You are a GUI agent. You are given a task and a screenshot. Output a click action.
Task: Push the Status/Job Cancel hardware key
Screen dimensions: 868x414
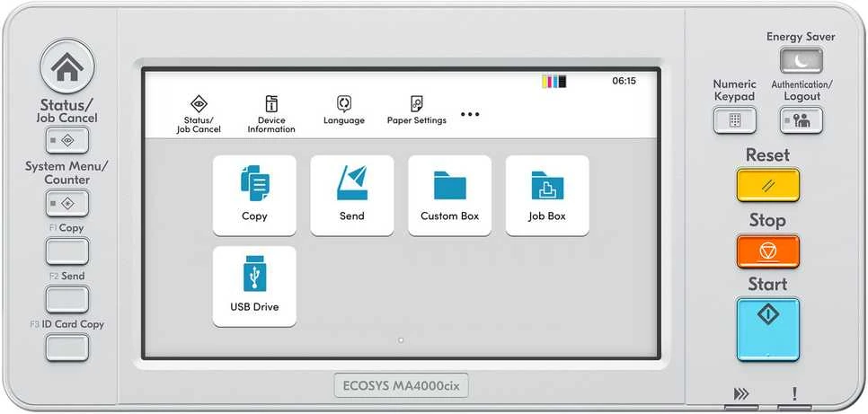(x=67, y=140)
